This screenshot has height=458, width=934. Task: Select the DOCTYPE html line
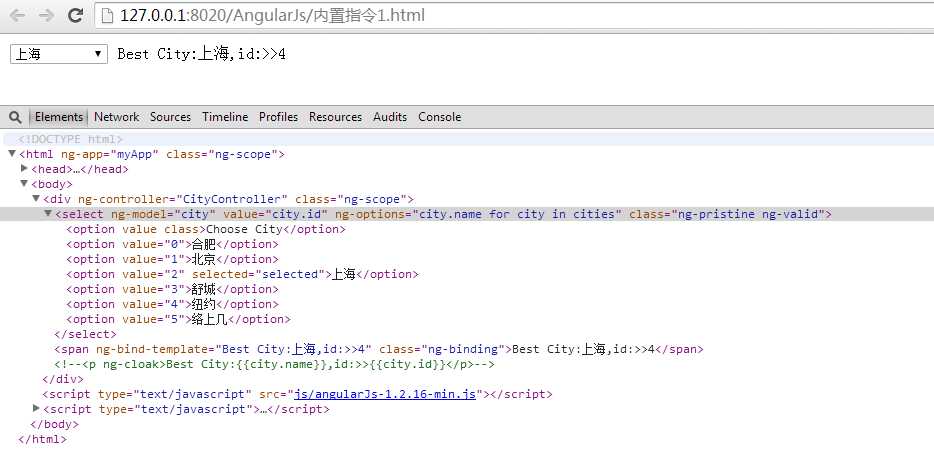(x=70, y=139)
